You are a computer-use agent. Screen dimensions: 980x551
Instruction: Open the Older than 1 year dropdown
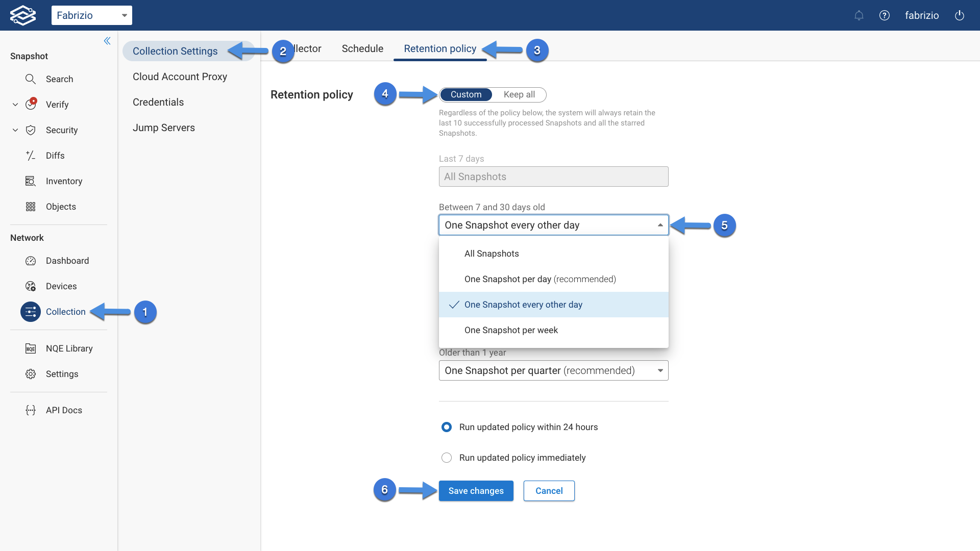click(553, 370)
